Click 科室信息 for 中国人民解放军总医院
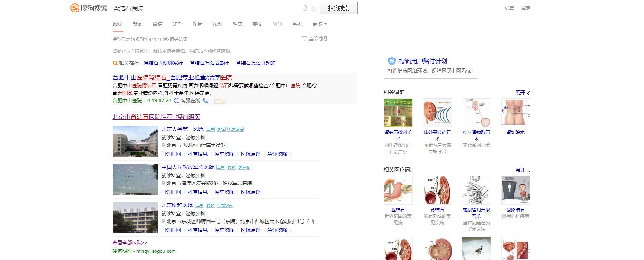This screenshot has height=260, width=644. pos(197,192)
